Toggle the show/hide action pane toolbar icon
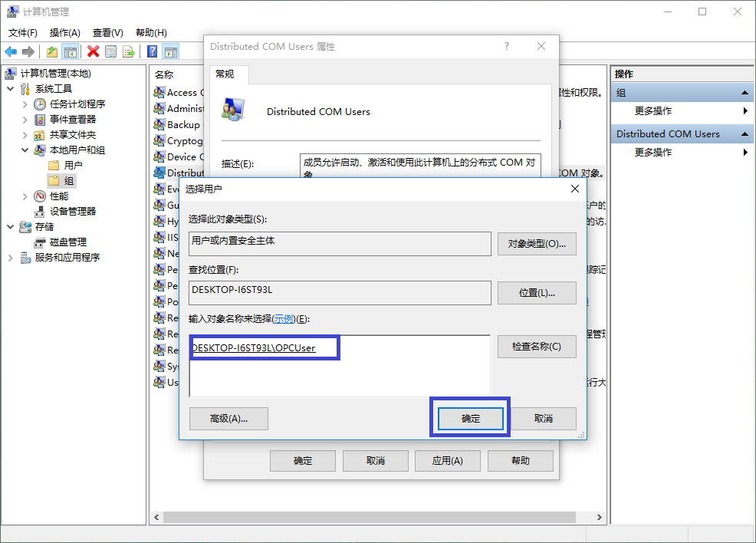The width and height of the screenshot is (756, 543). click(171, 51)
